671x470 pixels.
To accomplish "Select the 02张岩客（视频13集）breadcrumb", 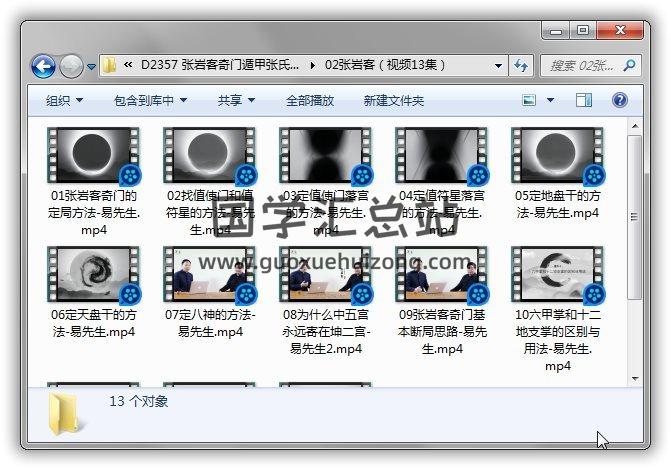I will [x=385, y=65].
